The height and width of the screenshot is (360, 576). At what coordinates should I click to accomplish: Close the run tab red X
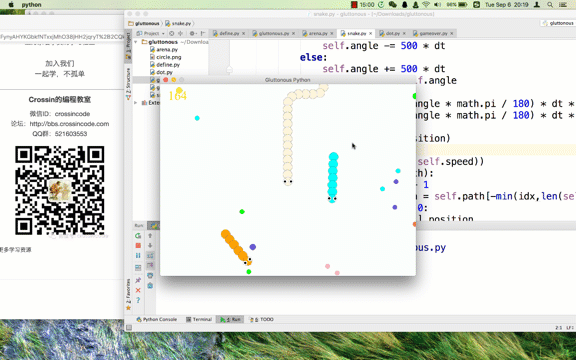click(138, 290)
